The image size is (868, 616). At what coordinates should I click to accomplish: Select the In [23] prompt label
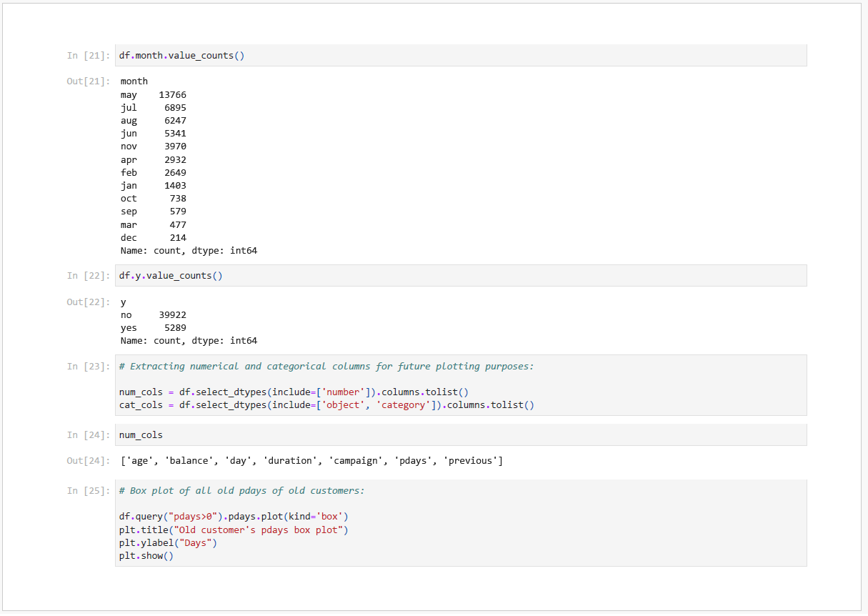pos(88,367)
